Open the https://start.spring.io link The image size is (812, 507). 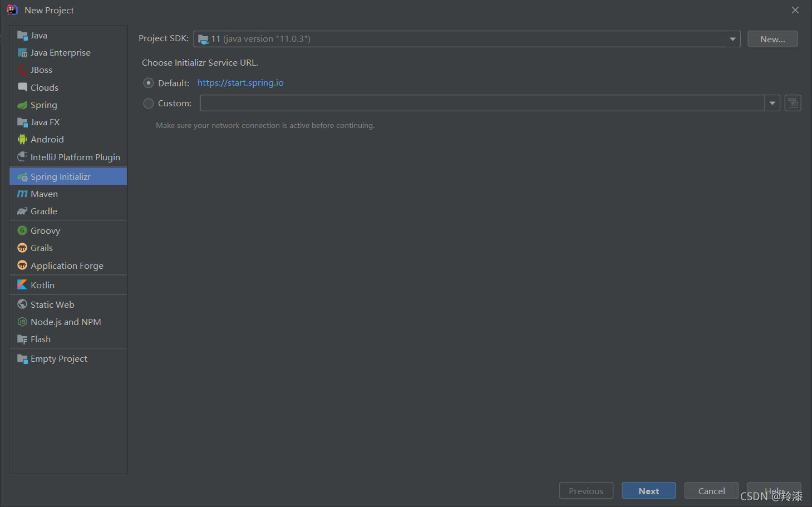[x=240, y=83]
